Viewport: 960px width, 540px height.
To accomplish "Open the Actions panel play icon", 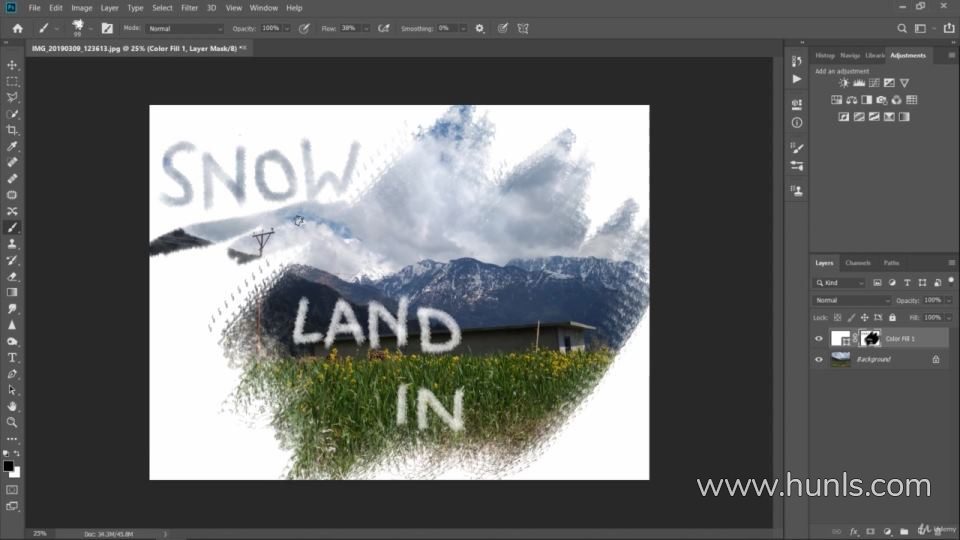I will [x=797, y=79].
